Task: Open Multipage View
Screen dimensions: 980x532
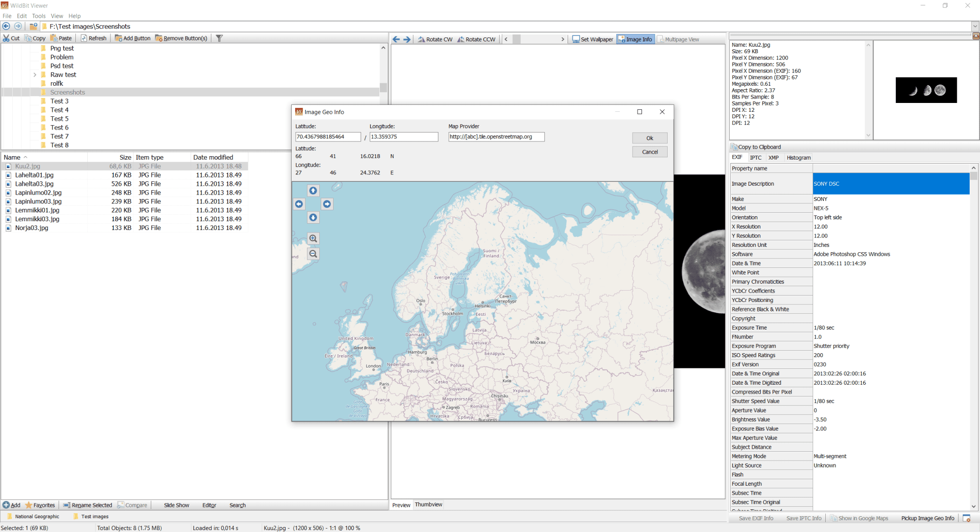Action: click(x=678, y=39)
